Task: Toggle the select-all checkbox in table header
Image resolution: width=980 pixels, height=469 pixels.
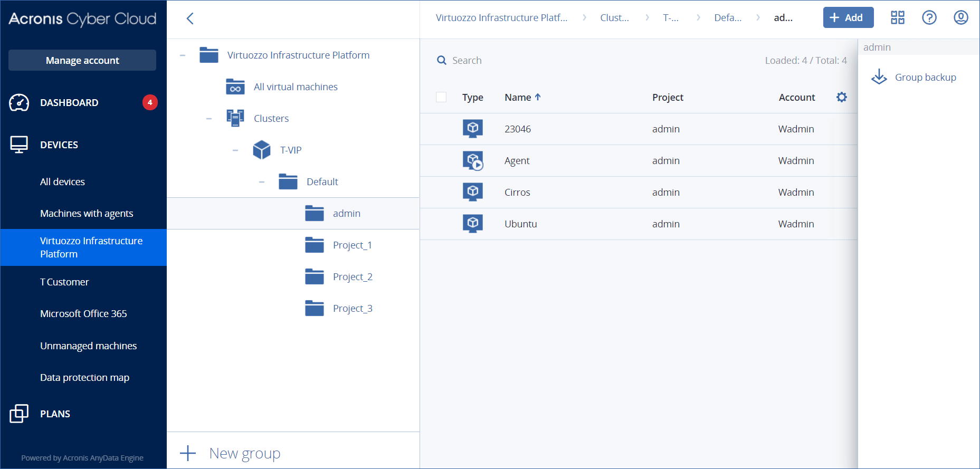Action: [x=441, y=97]
